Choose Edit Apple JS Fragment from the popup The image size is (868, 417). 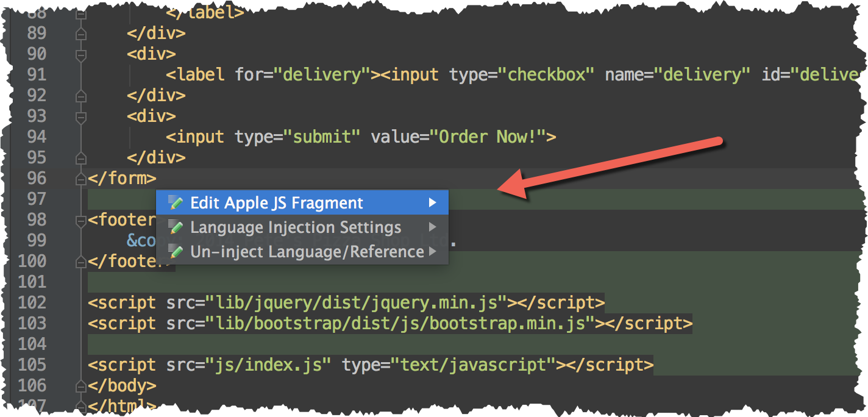[x=302, y=202]
